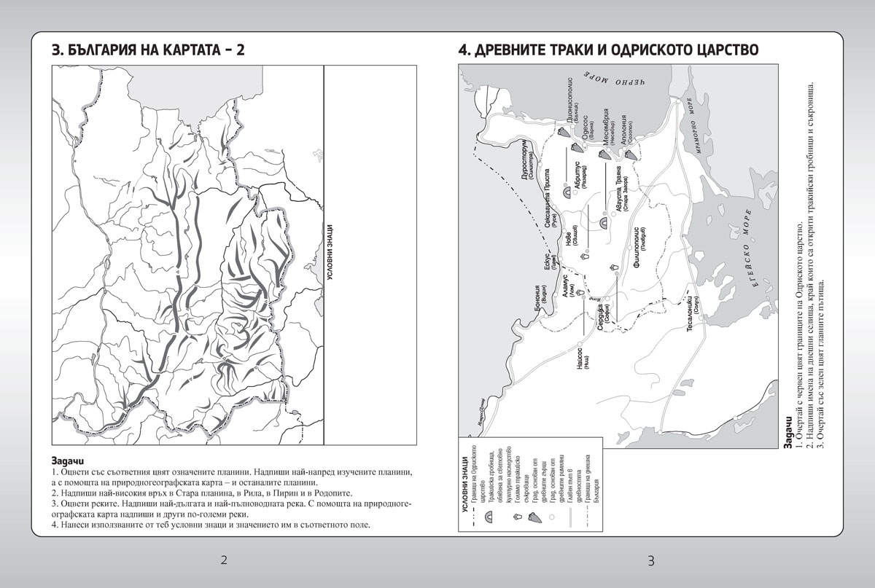875x588 pixels.
Task: Click the Greek-founded city amphora symbol in the legend
Action: [536, 517]
